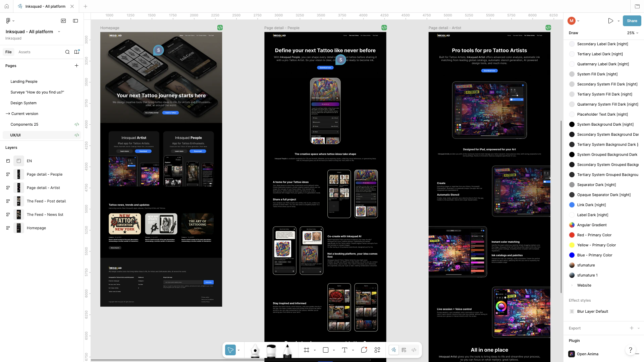This screenshot has width=644, height=362.
Task: Search the file with the magnifier icon
Action: 67,52
